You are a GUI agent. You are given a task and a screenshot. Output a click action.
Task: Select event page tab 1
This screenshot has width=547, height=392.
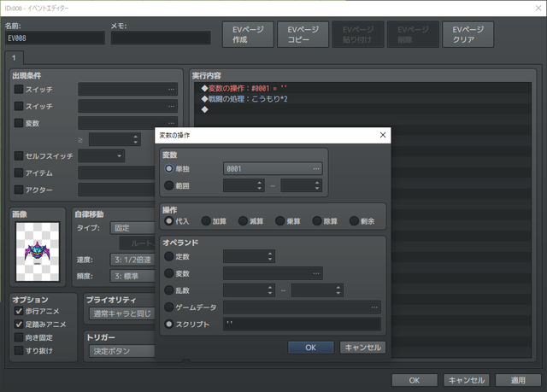click(x=14, y=58)
